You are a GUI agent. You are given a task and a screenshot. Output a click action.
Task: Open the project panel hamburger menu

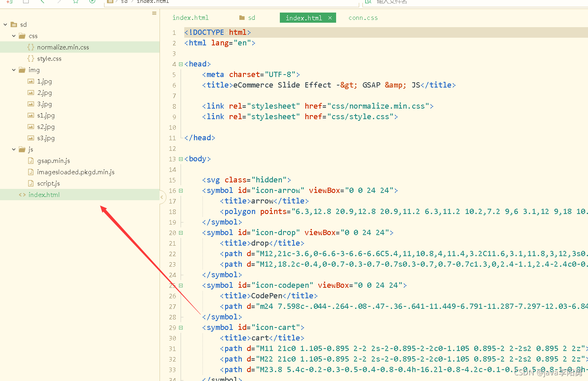pyautogui.click(x=154, y=13)
